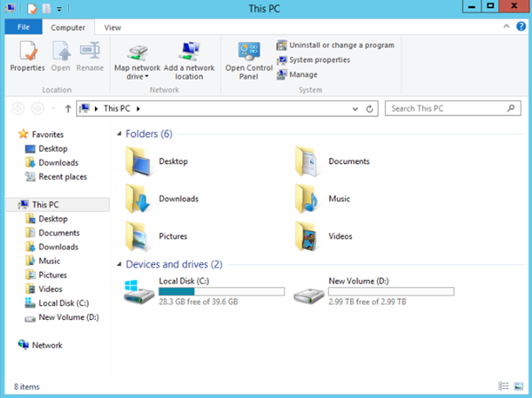Open the Map network drive dropdown arrow
The height and width of the screenshot is (398, 532).
tap(146, 77)
